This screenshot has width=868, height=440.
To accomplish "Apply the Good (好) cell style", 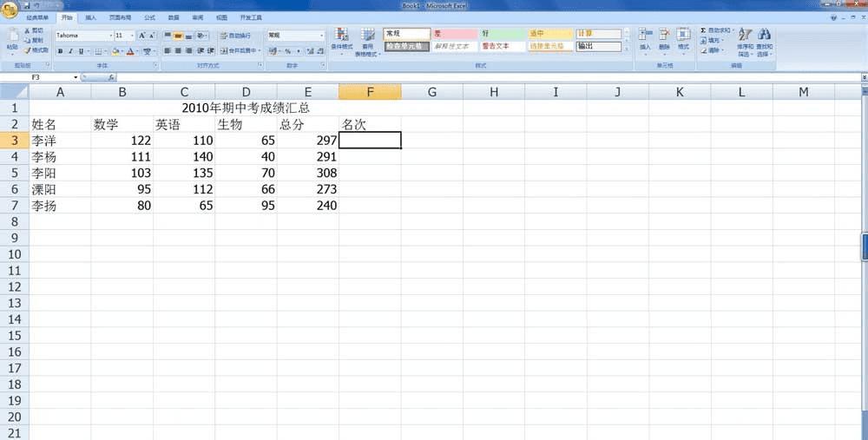I will tap(503, 34).
